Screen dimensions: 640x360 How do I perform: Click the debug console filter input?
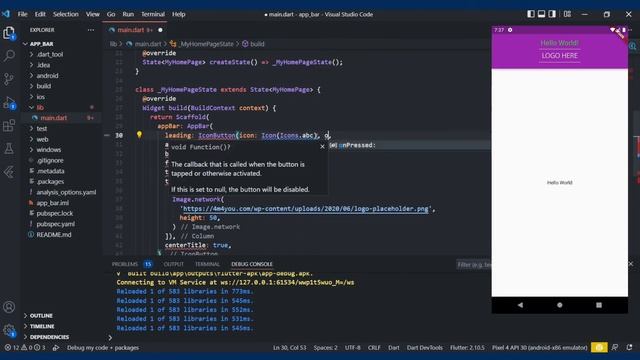click(473, 264)
